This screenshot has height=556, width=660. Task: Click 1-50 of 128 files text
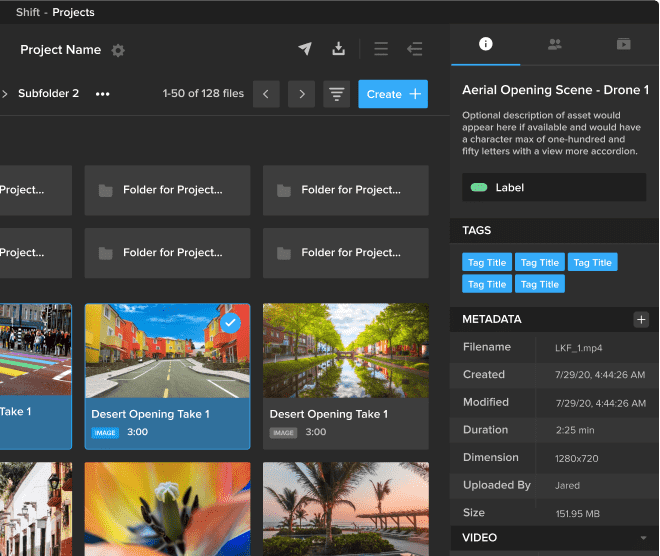click(203, 93)
